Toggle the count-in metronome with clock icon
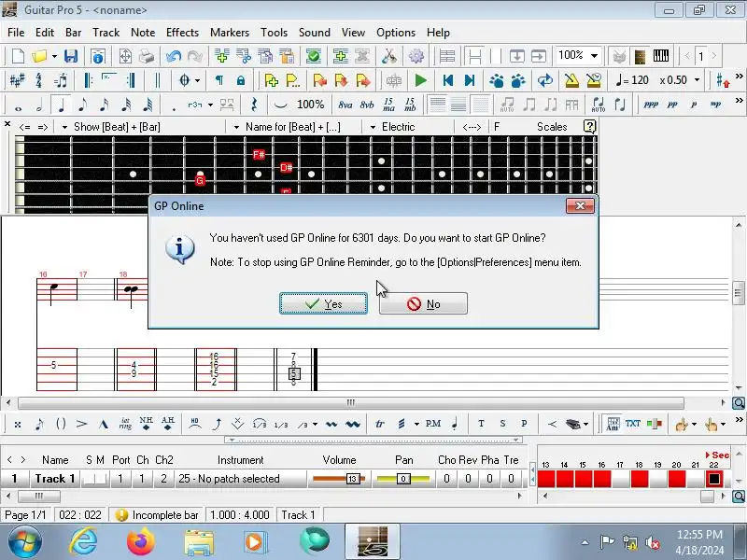 (594, 80)
